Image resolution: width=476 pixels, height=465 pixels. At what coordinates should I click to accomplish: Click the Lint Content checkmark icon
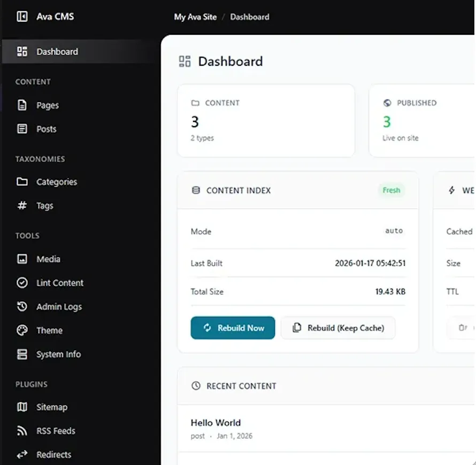pyautogui.click(x=22, y=283)
